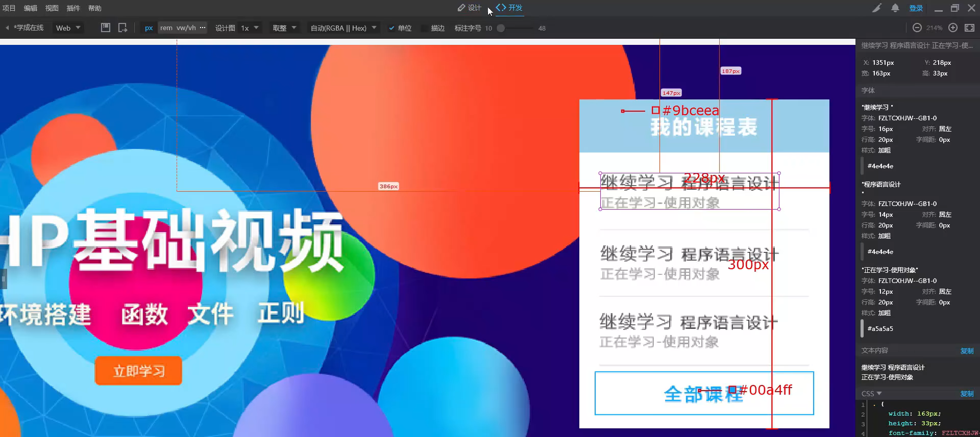This screenshot has height=437, width=980.
Task: Open the 项目 menu
Action: coord(9,8)
